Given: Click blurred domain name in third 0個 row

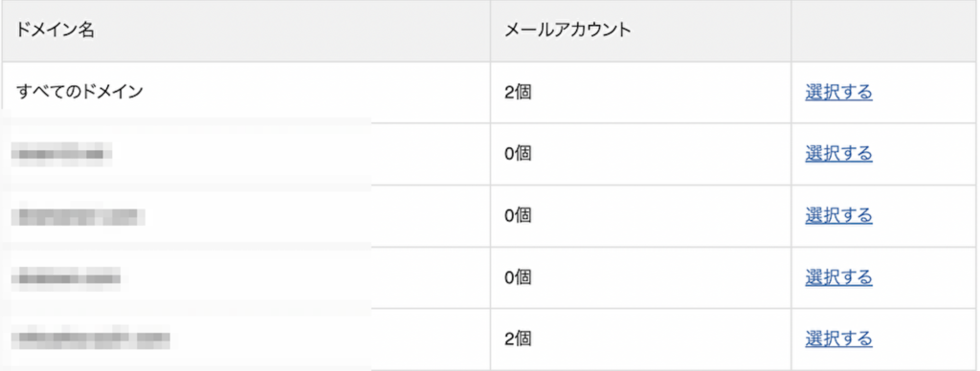Looking at the screenshot, I should click(x=66, y=277).
